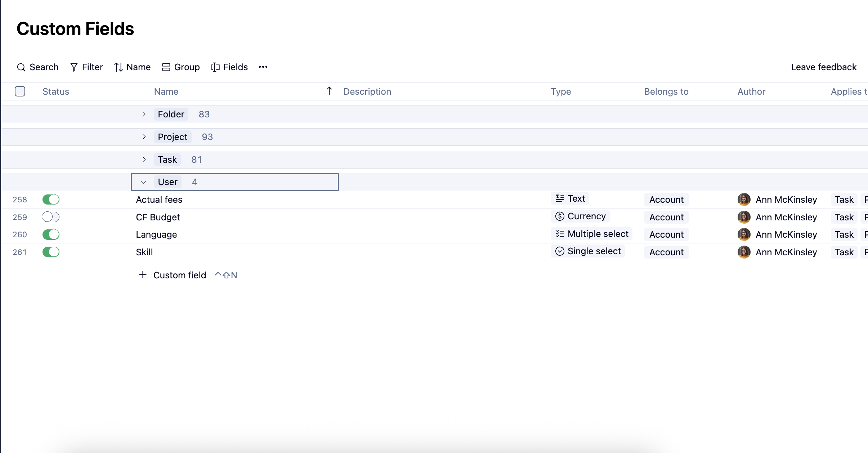Click Ann McKinsley avatar in Skill row
The height and width of the screenshot is (453, 868).
(744, 252)
